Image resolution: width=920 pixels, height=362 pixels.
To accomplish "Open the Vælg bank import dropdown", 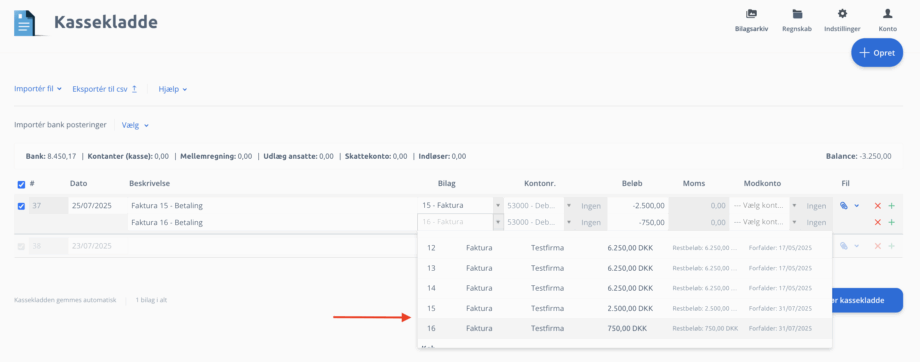I will click(x=135, y=125).
